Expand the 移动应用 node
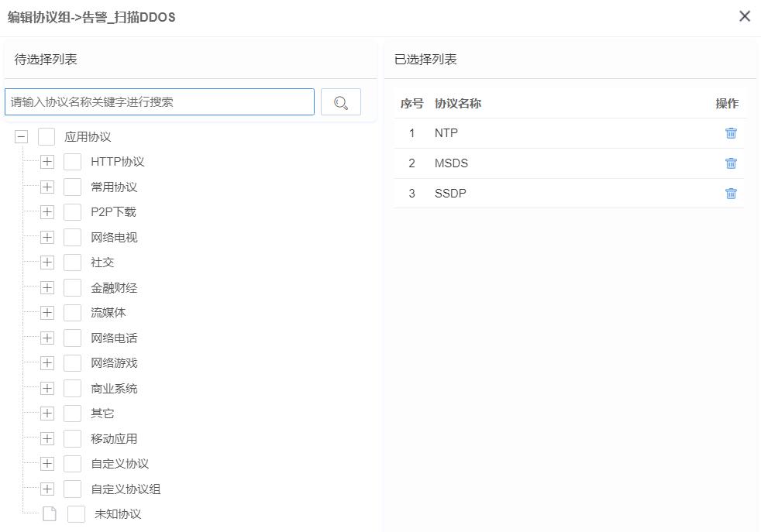Image resolution: width=761 pixels, height=532 pixels. 47,438
